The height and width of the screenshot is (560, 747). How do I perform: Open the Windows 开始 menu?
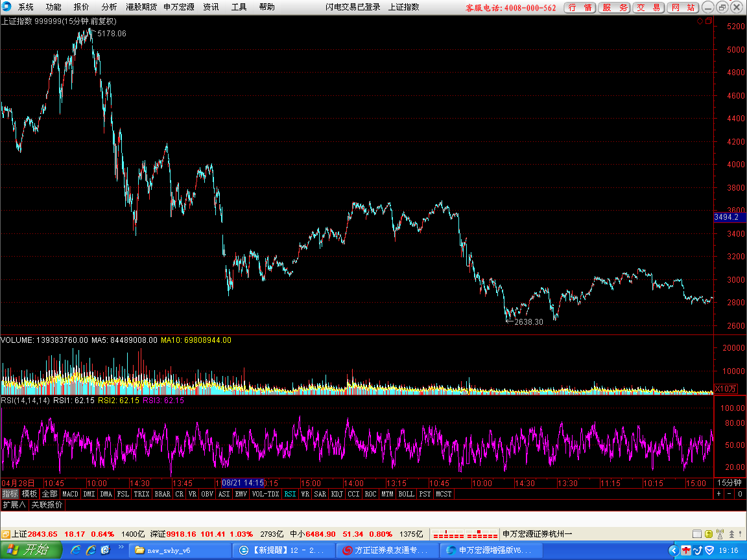(x=31, y=550)
